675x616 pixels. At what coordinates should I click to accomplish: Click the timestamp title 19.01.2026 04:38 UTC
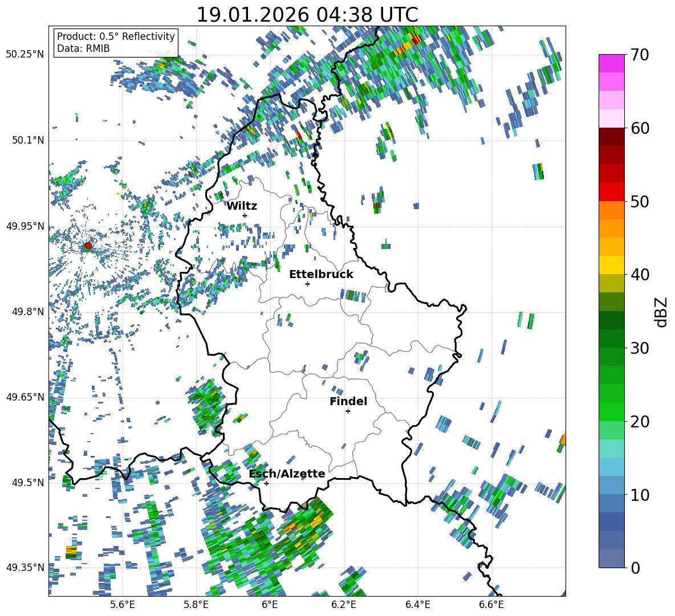pos(307,15)
